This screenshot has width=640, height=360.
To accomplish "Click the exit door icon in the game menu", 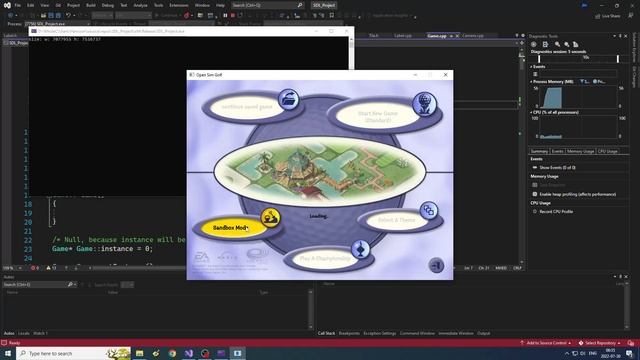I will 436,266.
